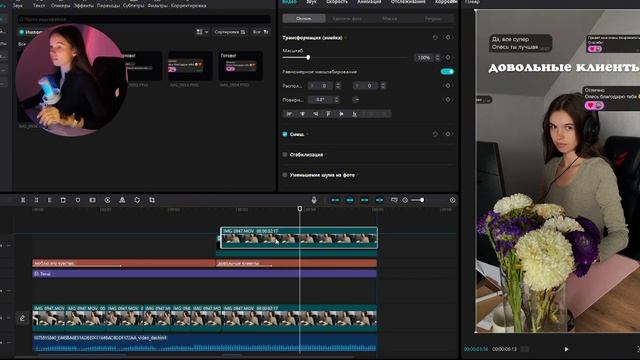Adjust the Y position stepper arrows
The image size is (640, 360).
point(383,86)
